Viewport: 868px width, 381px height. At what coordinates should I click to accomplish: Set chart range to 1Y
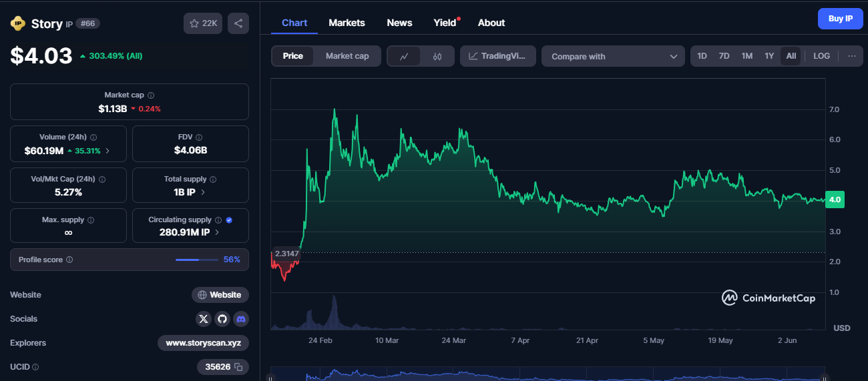click(769, 56)
